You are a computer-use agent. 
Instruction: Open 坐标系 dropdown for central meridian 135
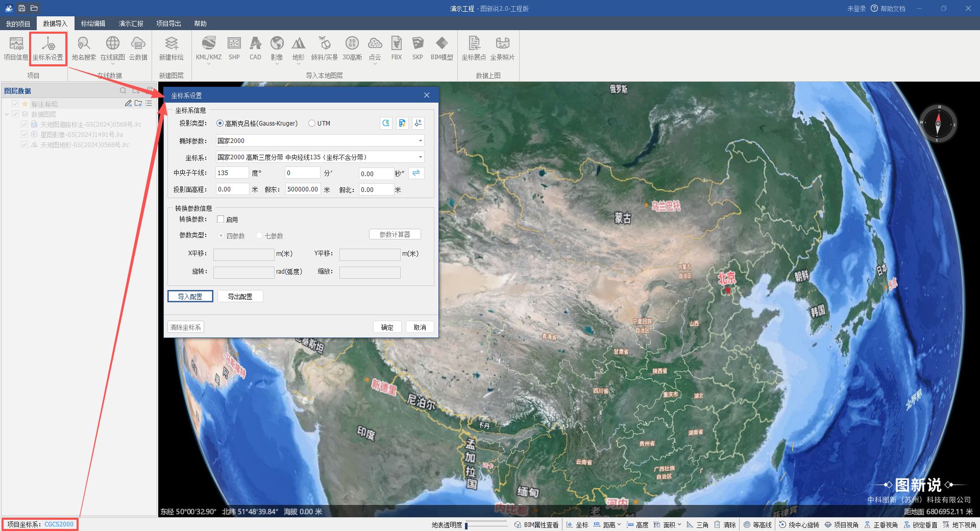[320, 157]
